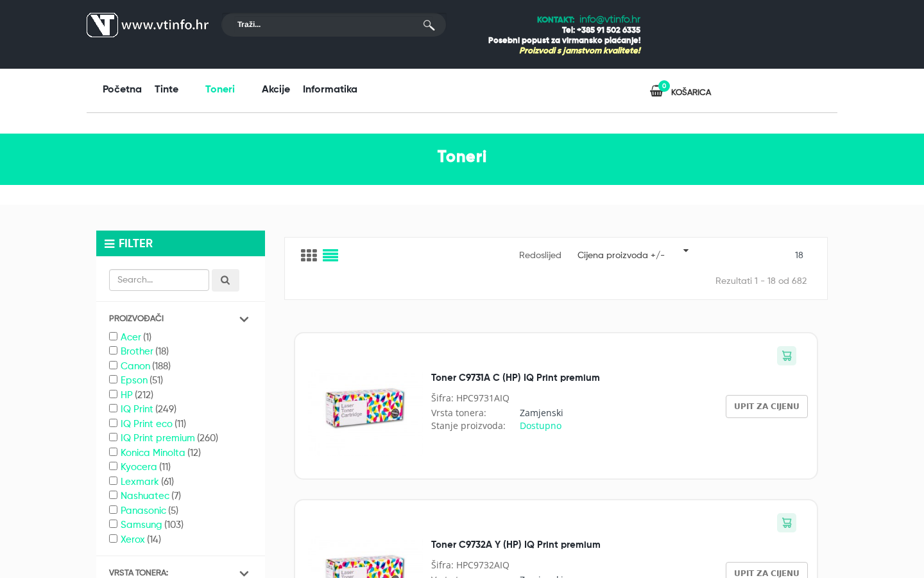Go to Početna menu item
Image resolution: width=924 pixels, height=578 pixels.
tap(122, 89)
